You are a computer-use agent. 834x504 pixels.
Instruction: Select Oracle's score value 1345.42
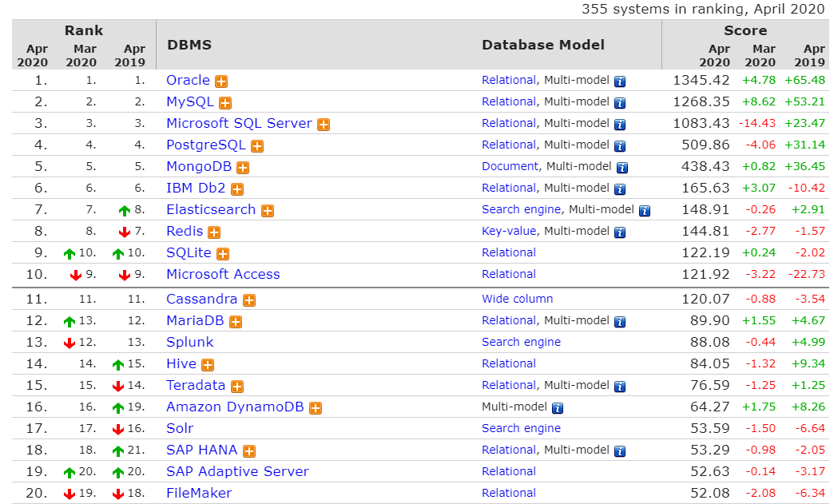pyautogui.click(x=701, y=81)
